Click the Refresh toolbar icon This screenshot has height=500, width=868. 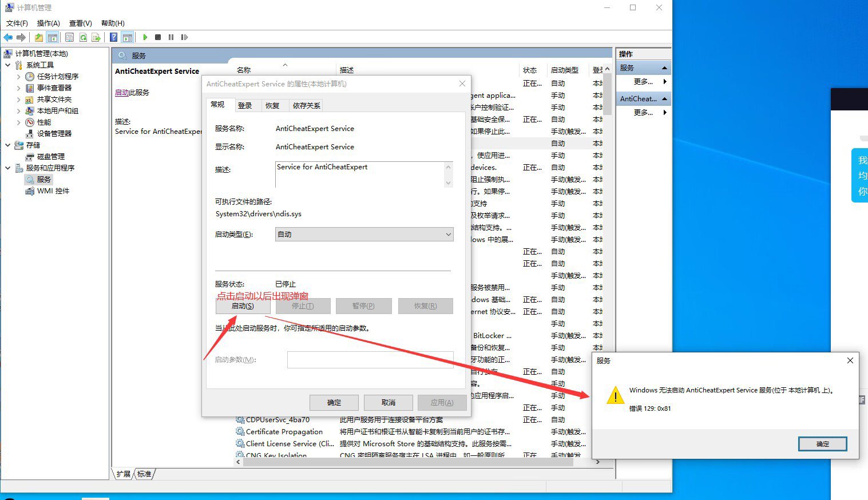click(x=83, y=37)
